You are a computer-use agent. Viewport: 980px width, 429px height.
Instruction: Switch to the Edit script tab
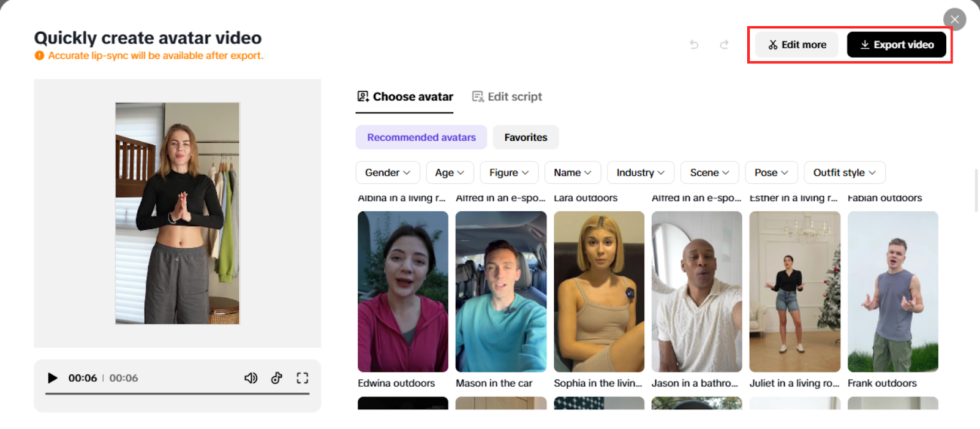tap(507, 97)
